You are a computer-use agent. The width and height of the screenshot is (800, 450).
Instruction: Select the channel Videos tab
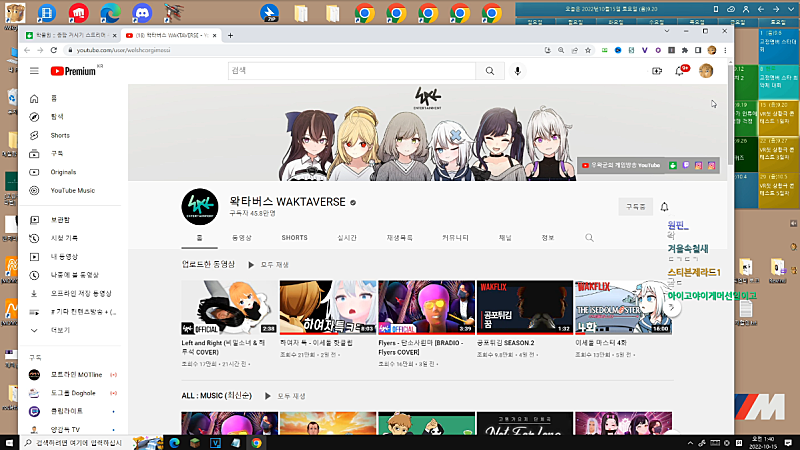(242, 238)
